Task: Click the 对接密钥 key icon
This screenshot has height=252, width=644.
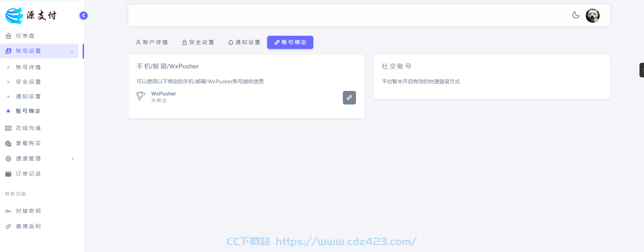Action: click(8, 211)
